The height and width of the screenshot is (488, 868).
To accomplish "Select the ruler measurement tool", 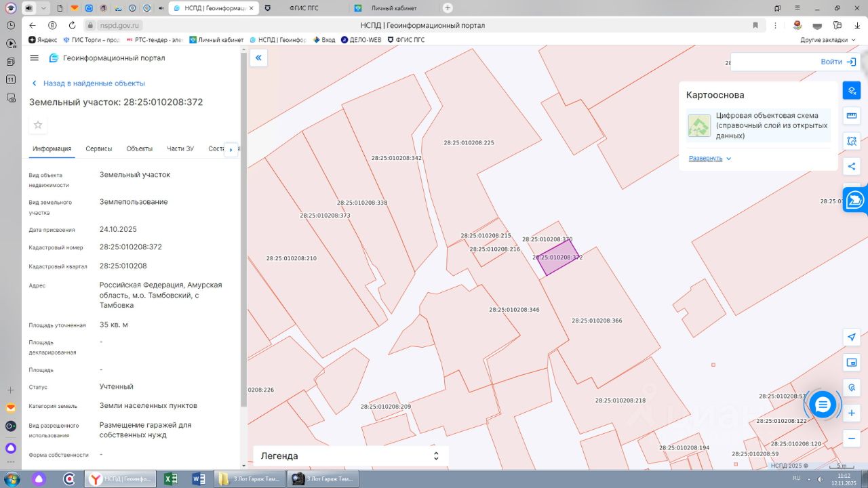I will 852,116.
